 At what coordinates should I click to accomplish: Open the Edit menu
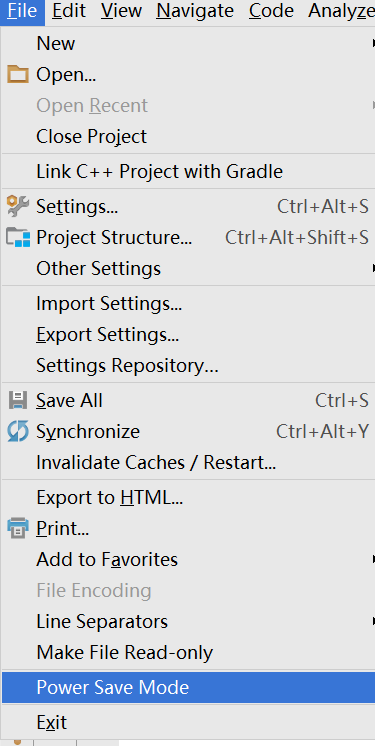[69, 10]
